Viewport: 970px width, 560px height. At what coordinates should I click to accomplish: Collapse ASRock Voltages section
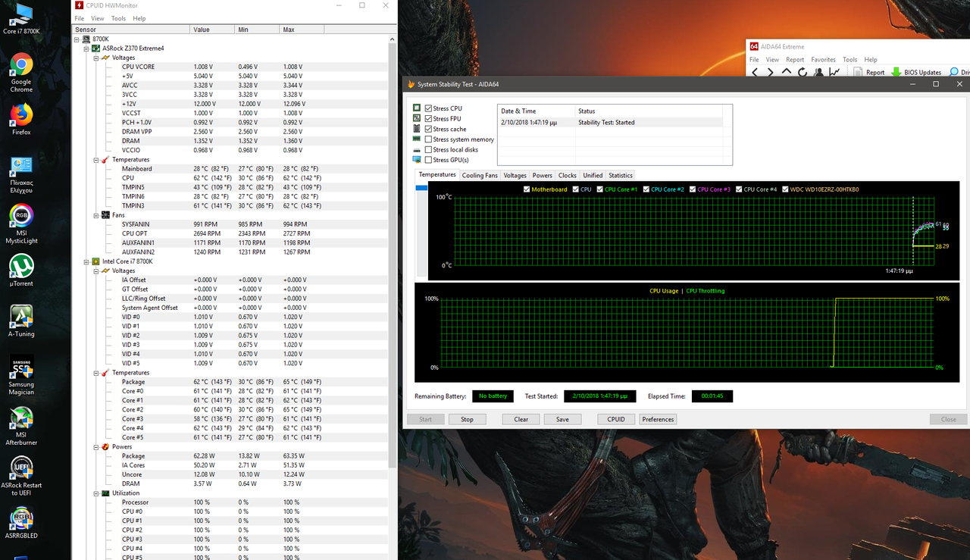[96, 58]
